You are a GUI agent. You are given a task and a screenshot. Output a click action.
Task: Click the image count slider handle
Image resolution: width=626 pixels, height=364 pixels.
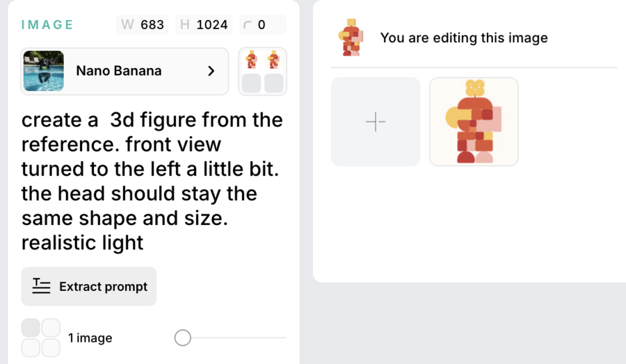(183, 338)
